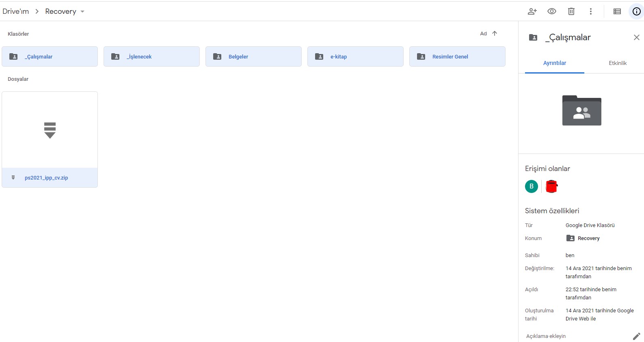Open the Ad sort options

[483, 34]
